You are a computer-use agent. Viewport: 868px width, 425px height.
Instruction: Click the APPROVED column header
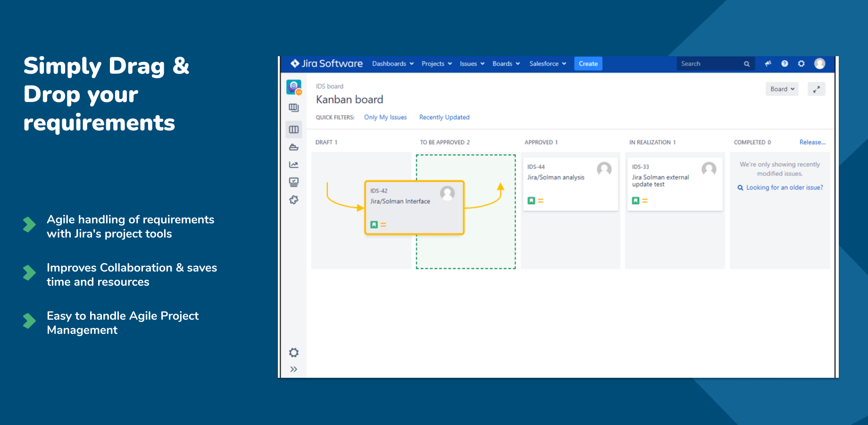(x=541, y=142)
